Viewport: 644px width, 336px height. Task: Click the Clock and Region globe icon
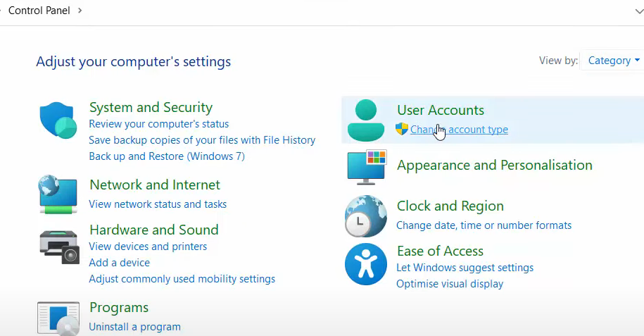point(366,216)
